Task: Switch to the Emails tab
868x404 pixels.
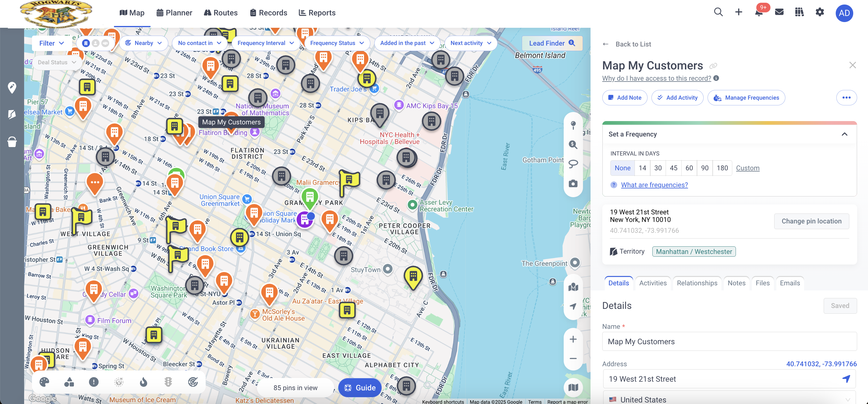Action: (x=790, y=283)
